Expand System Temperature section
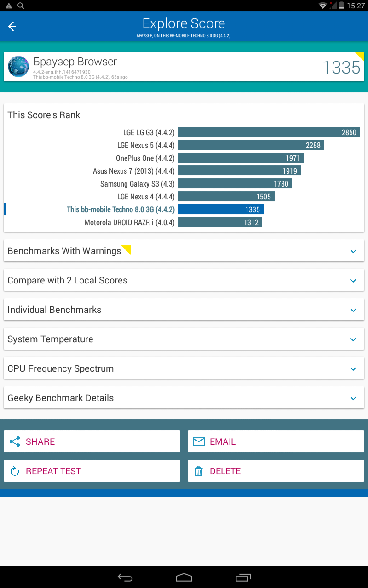The height and width of the screenshot is (588, 368). 184,339
